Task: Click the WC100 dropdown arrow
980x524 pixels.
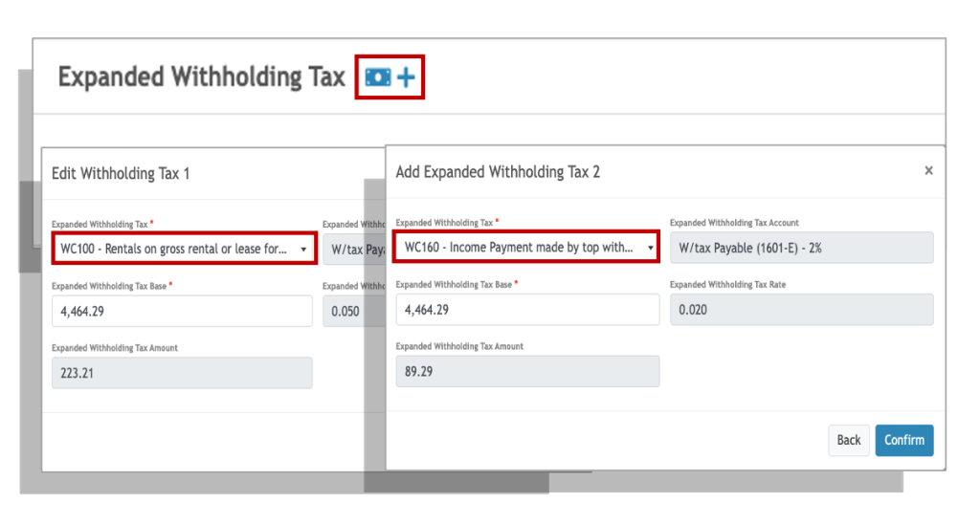Action: 303,250
